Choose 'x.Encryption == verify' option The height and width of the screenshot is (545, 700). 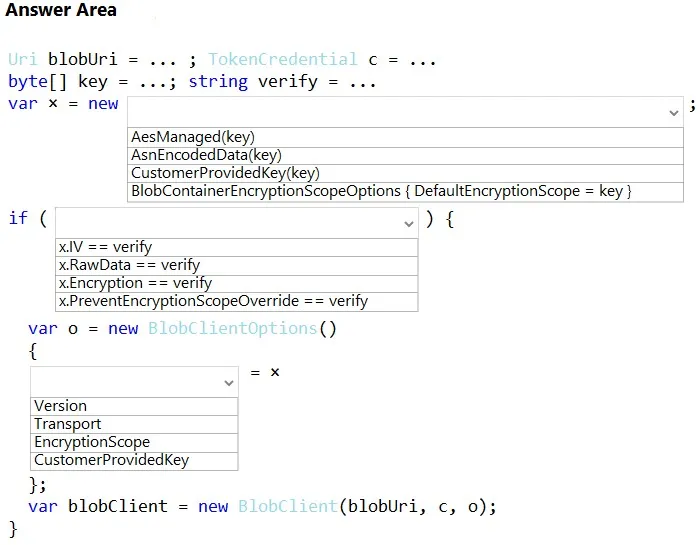click(x=237, y=283)
